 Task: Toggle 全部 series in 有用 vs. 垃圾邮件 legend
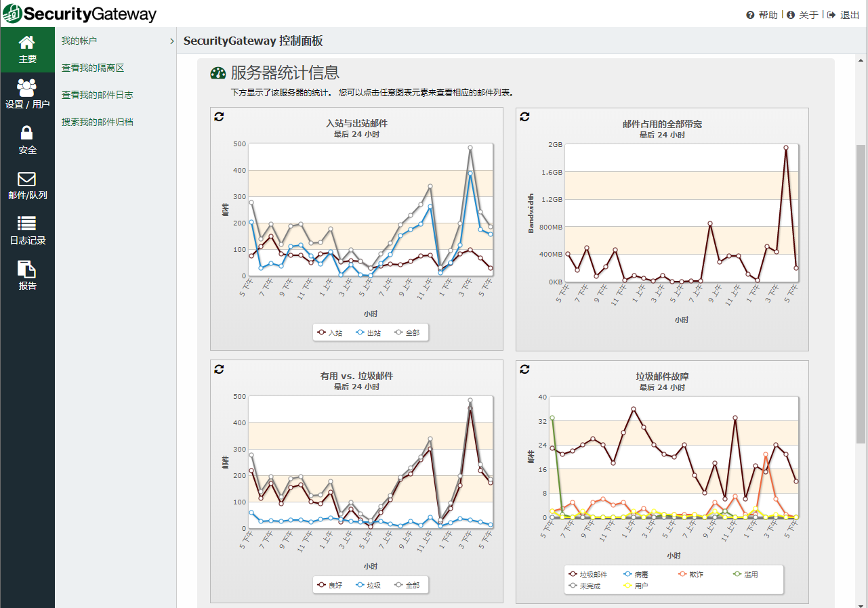click(407, 585)
